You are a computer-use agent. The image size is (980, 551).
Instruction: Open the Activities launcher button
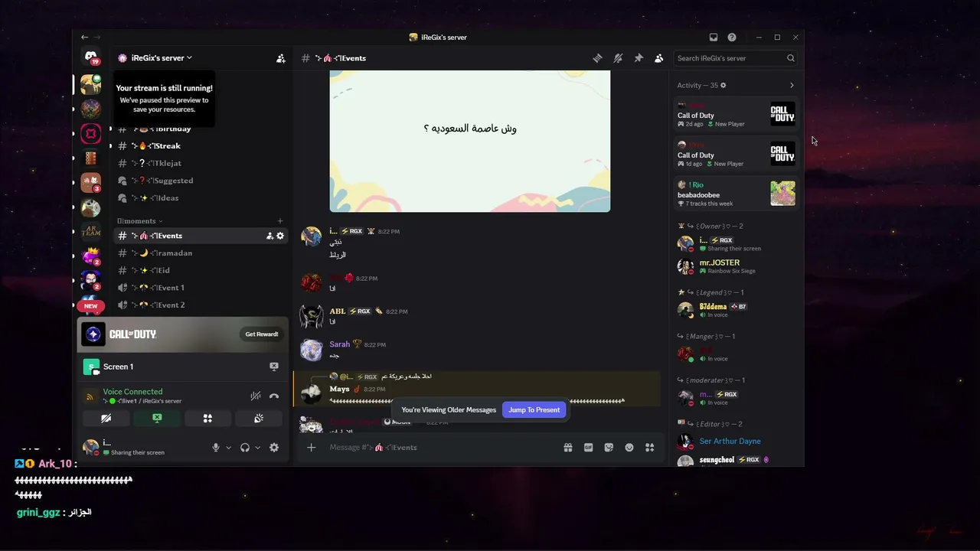[x=207, y=419]
